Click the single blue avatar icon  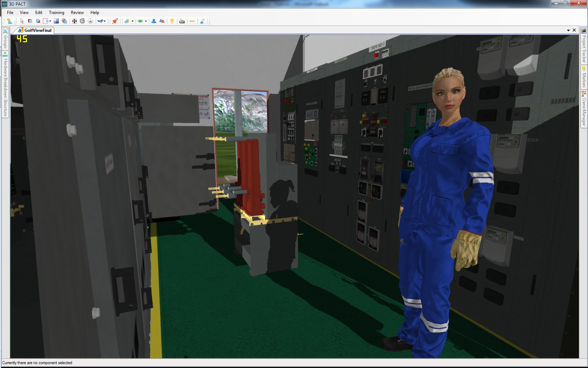click(x=153, y=21)
